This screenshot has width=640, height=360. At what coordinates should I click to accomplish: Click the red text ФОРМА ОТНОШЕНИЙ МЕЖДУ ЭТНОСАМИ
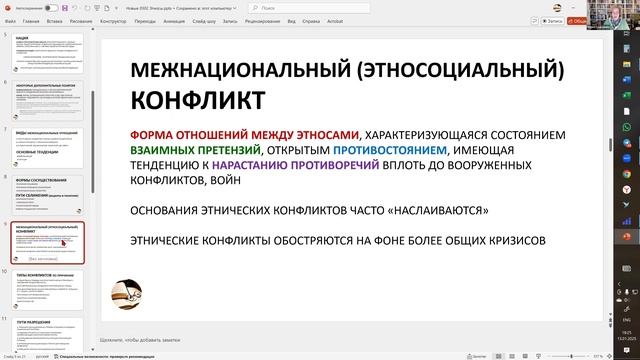(x=244, y=135)
